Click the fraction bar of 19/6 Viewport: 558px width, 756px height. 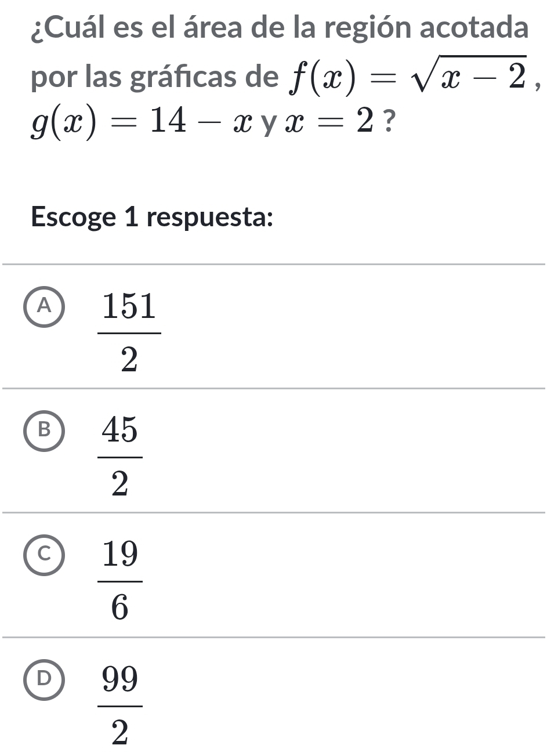coord(120,581)
